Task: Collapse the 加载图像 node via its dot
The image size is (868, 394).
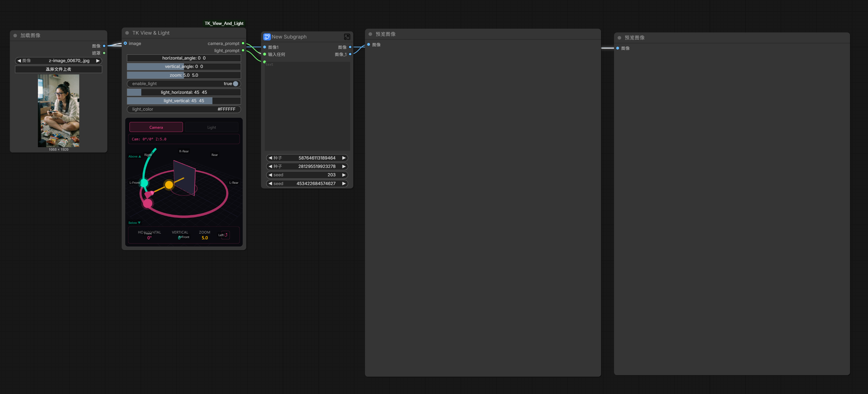Action: coord(15,35)
